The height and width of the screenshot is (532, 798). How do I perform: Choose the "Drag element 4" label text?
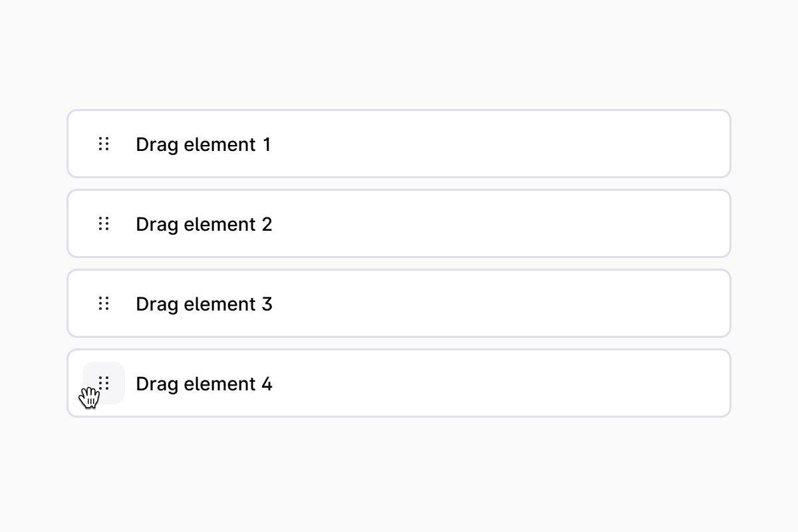coord(203,384)
